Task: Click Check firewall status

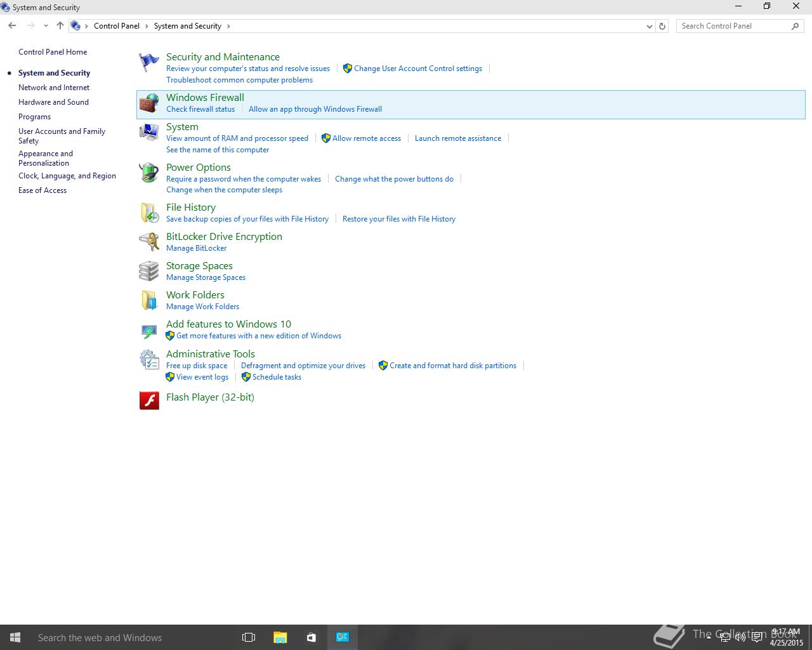Action: 200,109
